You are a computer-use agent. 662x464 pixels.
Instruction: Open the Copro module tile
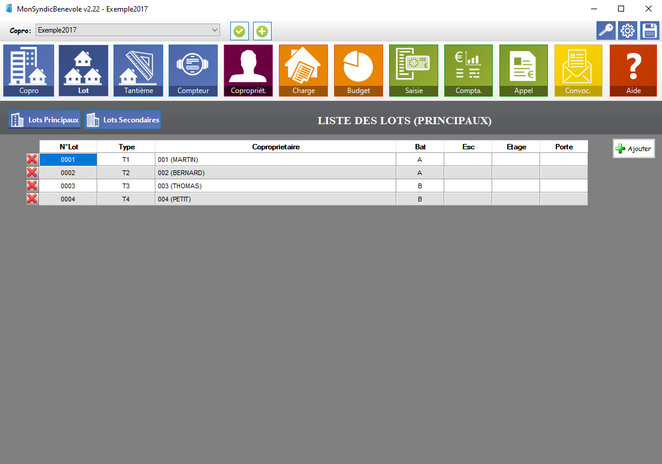point(29,70)
